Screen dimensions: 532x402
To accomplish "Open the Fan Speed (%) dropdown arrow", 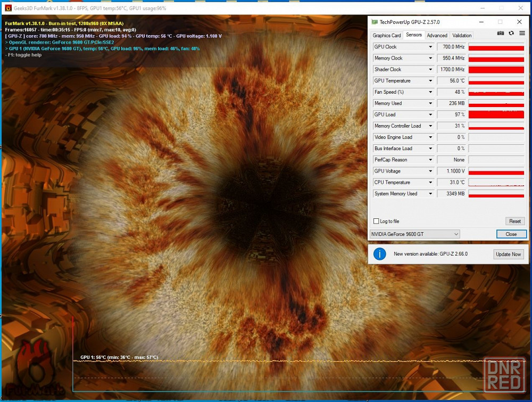I will coord(430,92).
